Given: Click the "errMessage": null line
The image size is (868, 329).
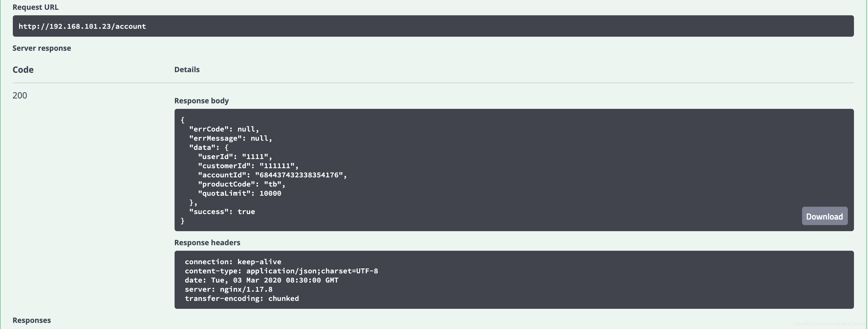Looking at the screenshot, I should pyautogui.click(x=230, y=138).
